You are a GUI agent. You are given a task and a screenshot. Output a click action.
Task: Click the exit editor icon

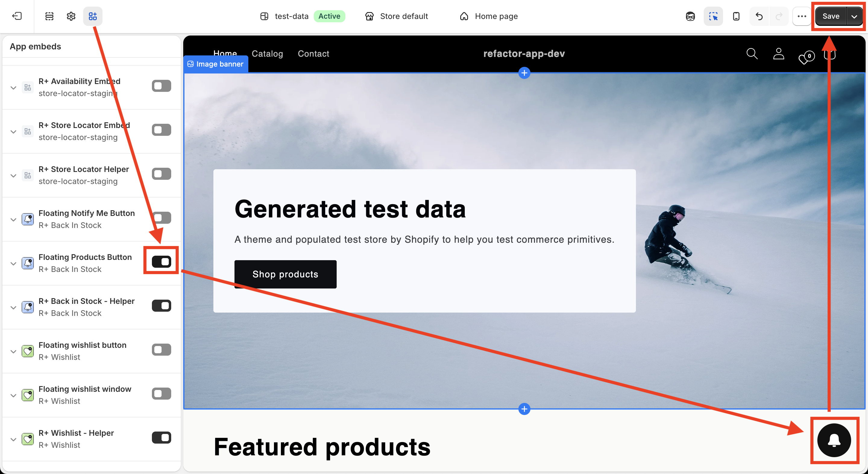(x=17, y=16)
